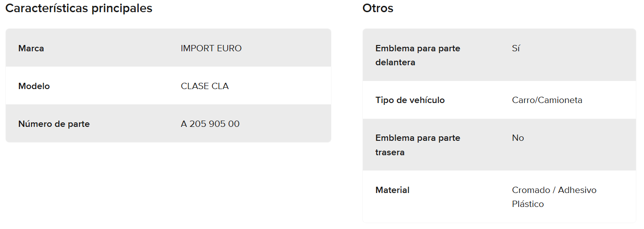The width and height of the screenshot is (644, 229).
Task: Select the "Modelo" row label
Action: click(x=34, y=86)
